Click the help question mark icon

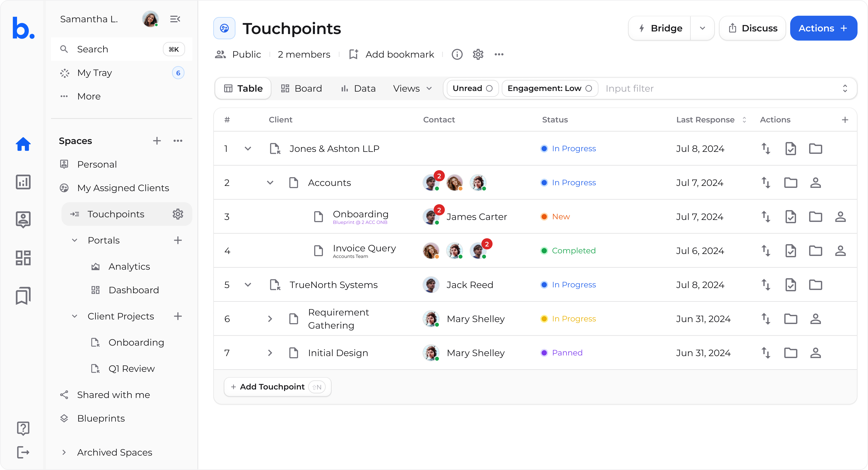(x=23, y=428)
